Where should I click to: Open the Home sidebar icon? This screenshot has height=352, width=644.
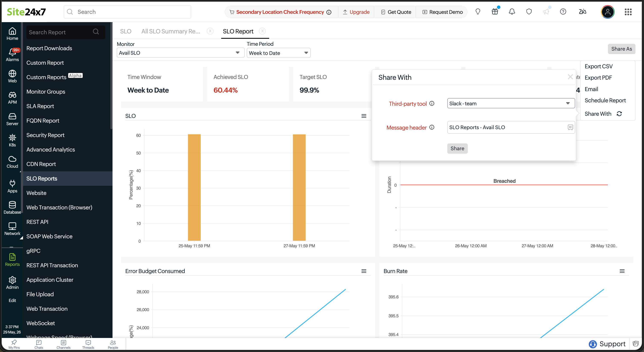[x=12, y=34]
